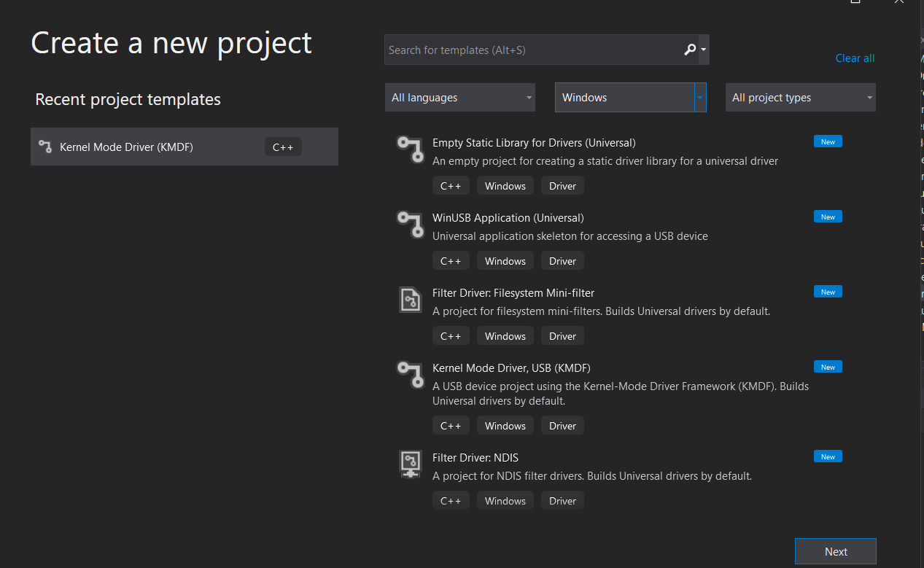Click the Kernel Mode Driver USB template icon
The image size is (924, 568).
410,374
